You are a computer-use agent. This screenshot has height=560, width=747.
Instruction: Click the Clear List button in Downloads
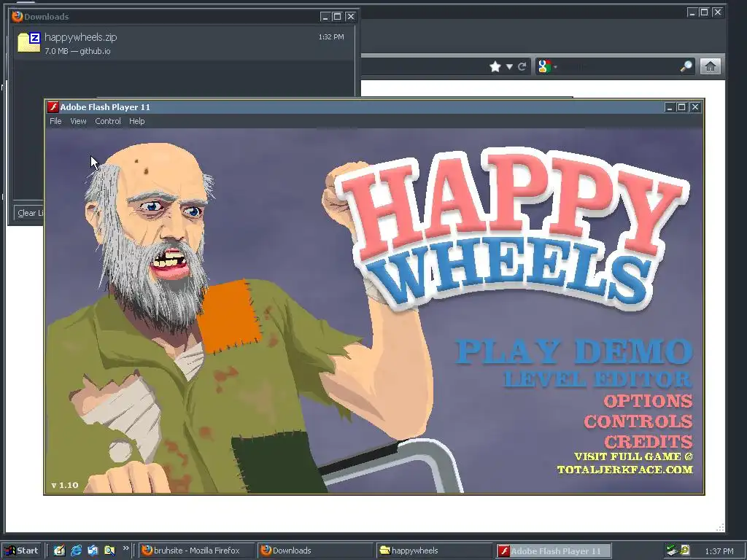[x=29, y=213]
